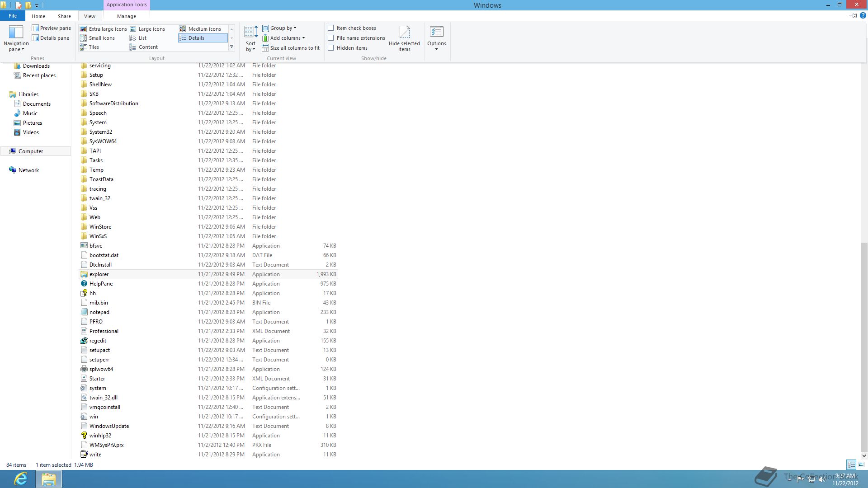Show Hidden items checkbox
This screenshot has width=868, height=488.
coord(331,48)
